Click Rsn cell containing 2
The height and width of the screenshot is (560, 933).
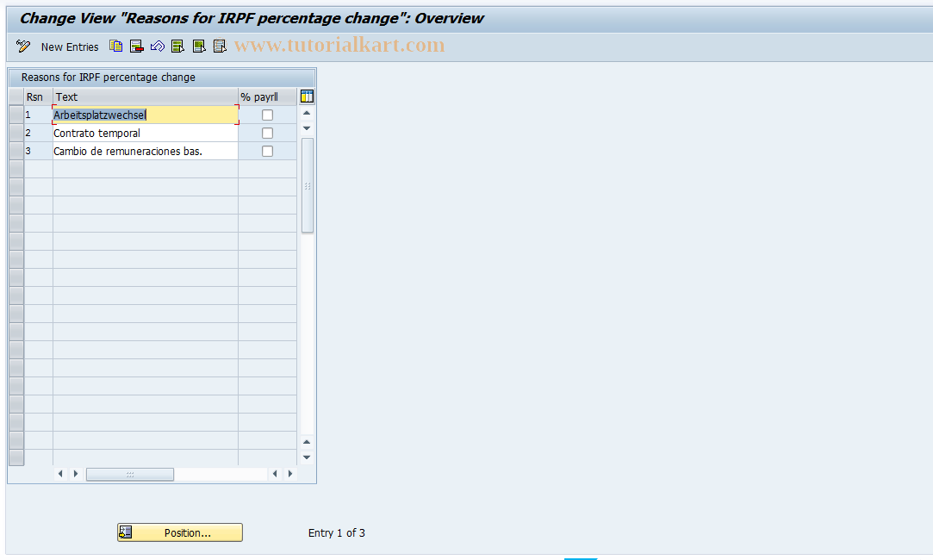click(x=38, y=134)
